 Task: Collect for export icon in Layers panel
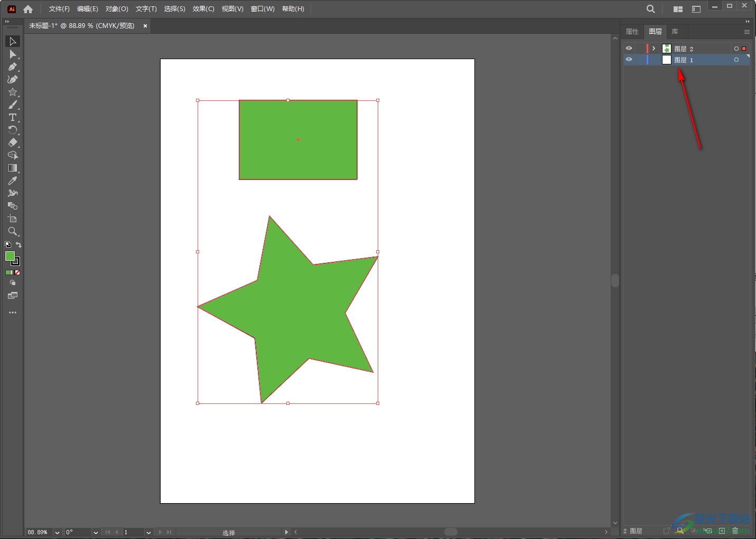coord(667,531)
